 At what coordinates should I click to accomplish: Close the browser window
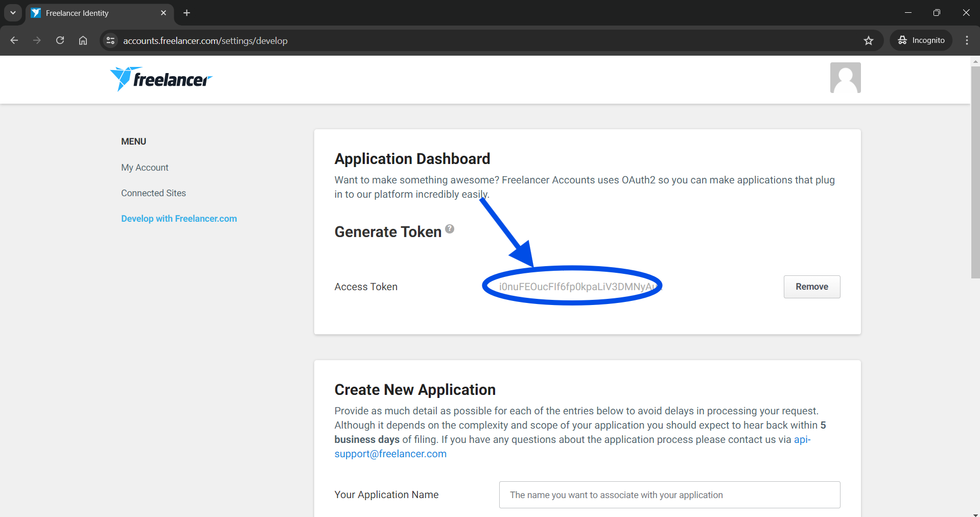click(966, 13)
